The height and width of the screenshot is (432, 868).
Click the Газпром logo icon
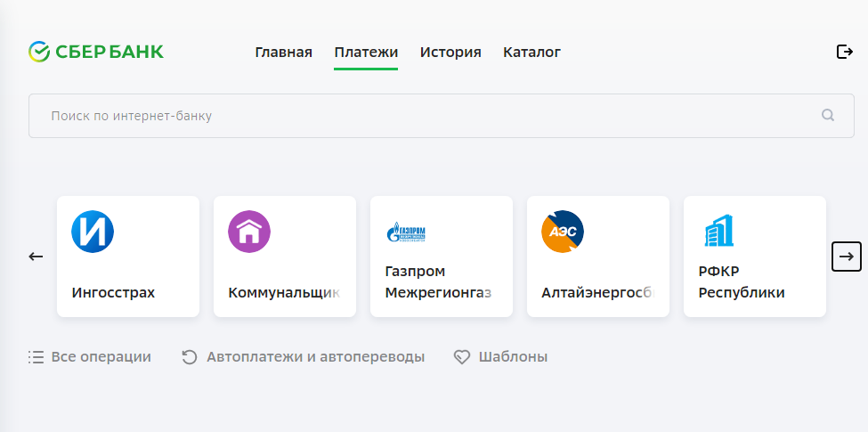[406, 232]
